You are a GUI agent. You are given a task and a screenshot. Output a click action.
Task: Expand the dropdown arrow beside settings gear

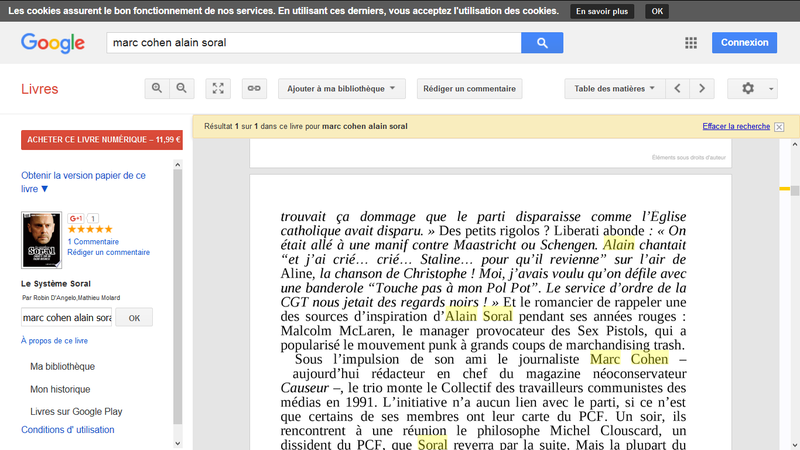(x=771, y=89)
